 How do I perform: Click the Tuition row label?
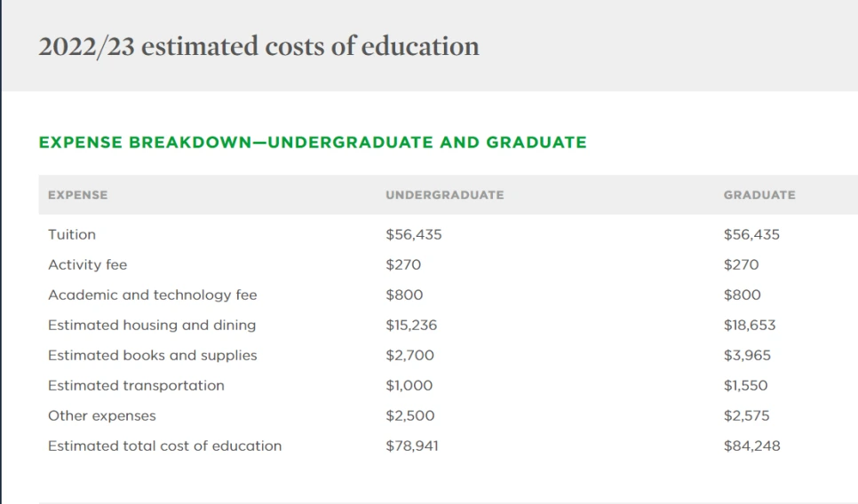pyautogui.click(x=72, y=235)
